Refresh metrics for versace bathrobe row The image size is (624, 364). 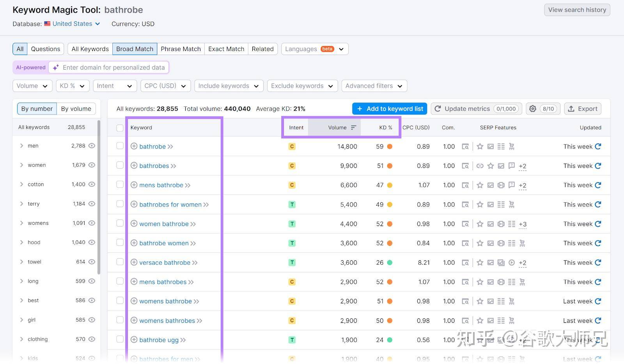click(x=598, y=262)
